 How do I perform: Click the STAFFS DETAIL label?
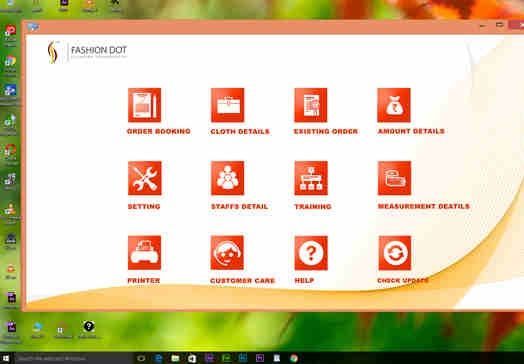(x=240, y=207)
